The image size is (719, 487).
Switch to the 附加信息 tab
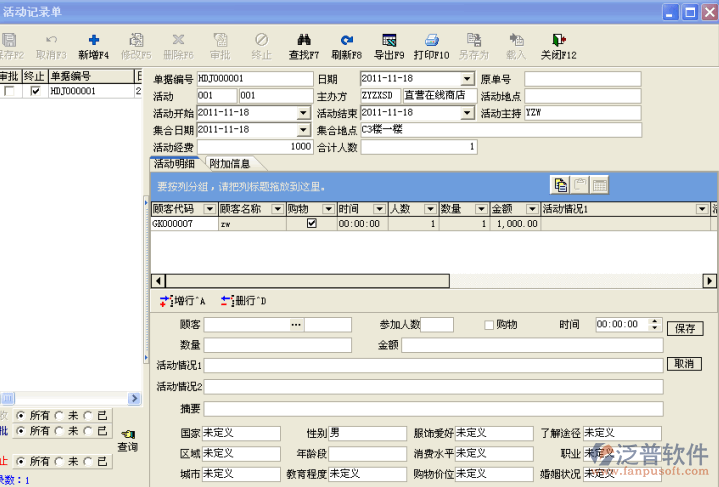[x=229, y=163]
